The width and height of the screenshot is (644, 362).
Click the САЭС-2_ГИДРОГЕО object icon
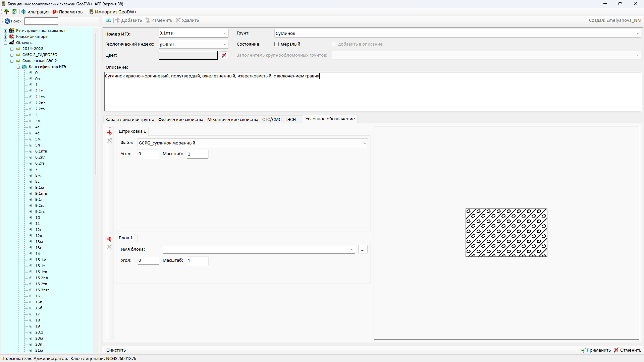tap(18, 55)
